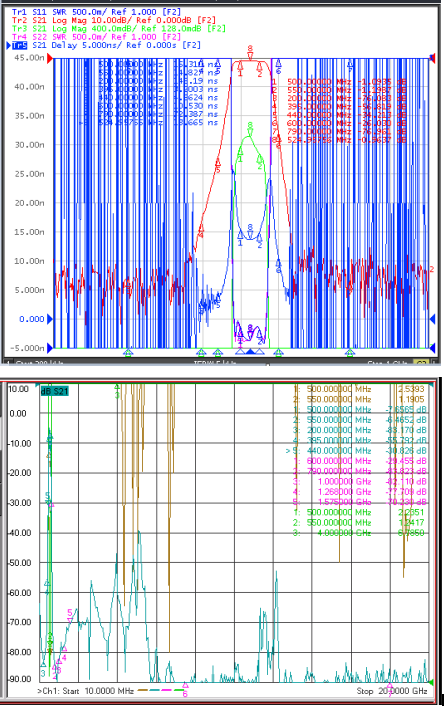445x706 pixels.
Task: Click the highlighted Tr5 active trace indicator
Action: click(19, 45)
